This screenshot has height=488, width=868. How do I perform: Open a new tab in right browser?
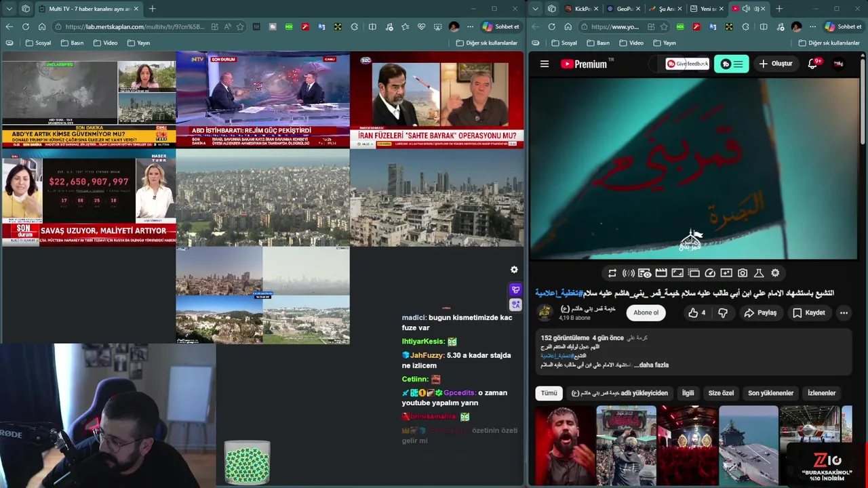(x=779, y=9)
